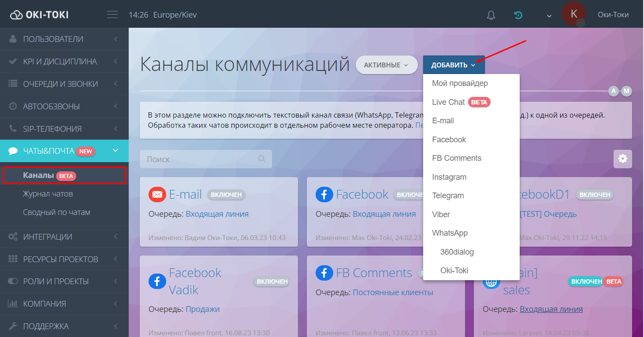Select Мой провайдер from add menu
The width and height of the screenshot is (644, 337).
471,83
